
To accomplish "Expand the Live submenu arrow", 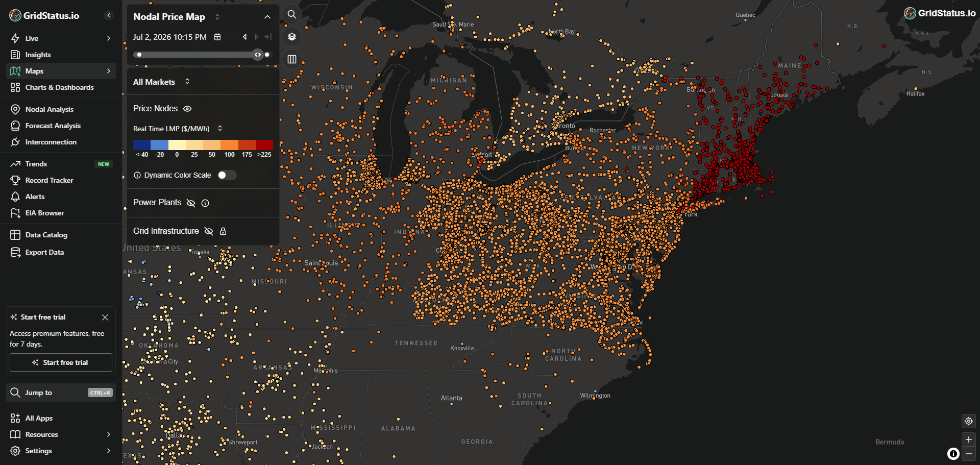I will click(109, 38).
